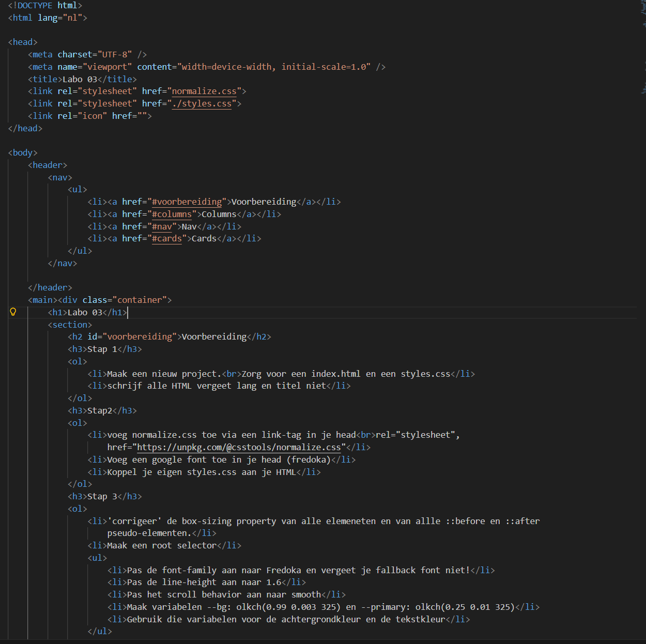Click the 'charset="UTF-8"' meta attribute
The width and height of the screenshot is (646, 644).
click(95, 55)
